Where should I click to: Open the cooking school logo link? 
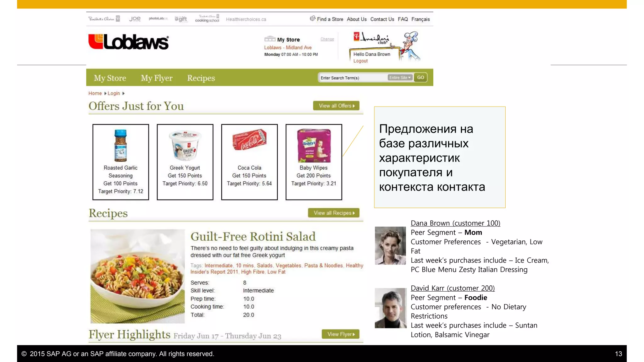207,19
